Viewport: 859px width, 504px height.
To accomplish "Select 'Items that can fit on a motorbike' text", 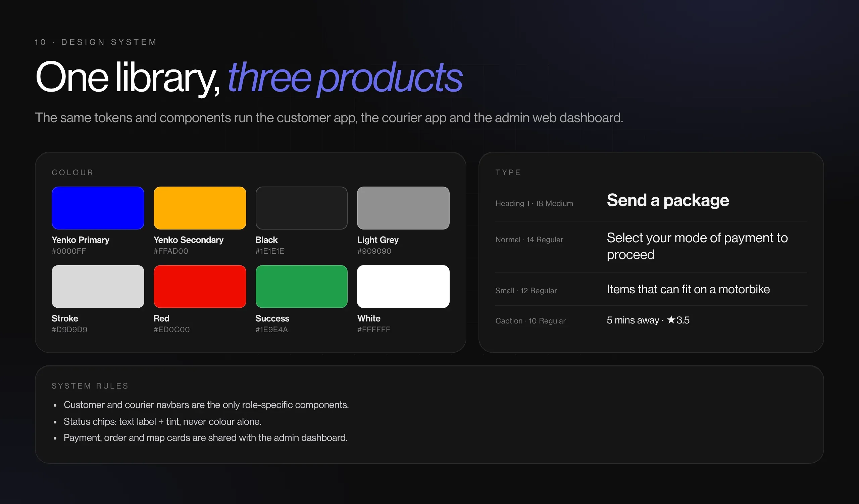I will coord(688,289).
